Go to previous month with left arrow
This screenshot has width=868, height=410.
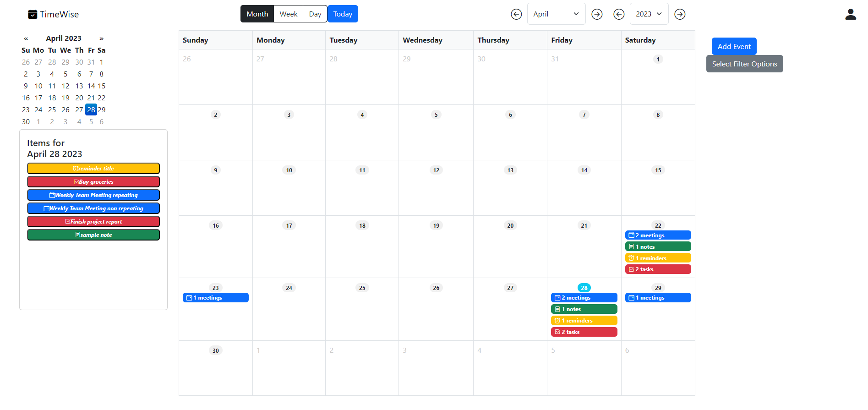click(516, 14)
